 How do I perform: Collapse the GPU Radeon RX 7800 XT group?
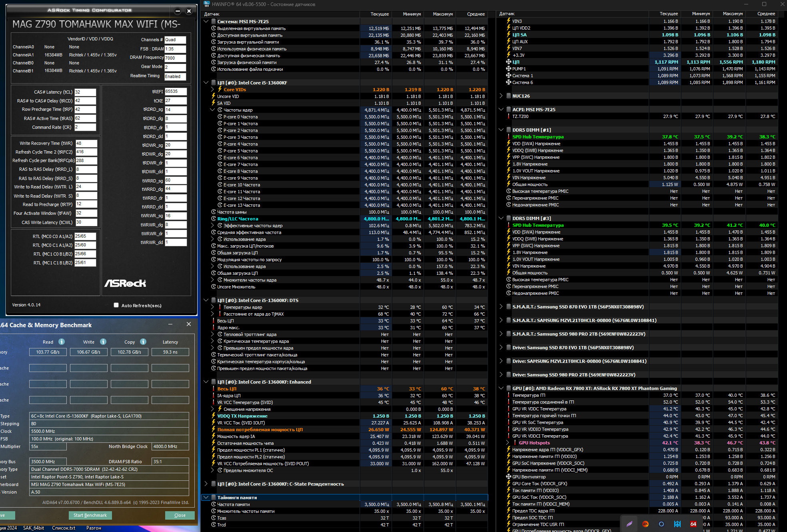(501, 388)
